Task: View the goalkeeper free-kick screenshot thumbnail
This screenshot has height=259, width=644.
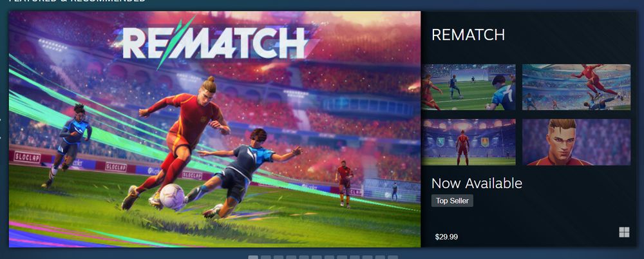Action: point(469,87)
